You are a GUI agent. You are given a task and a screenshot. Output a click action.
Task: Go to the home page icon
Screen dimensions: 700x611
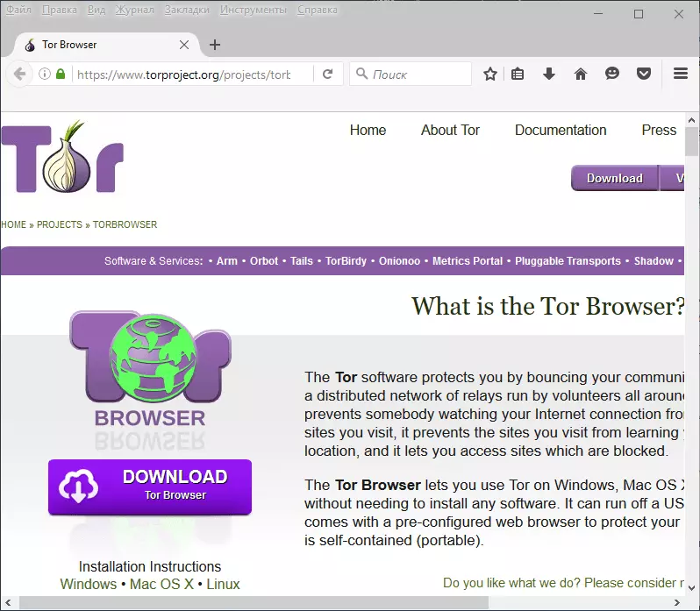(581, 75)
